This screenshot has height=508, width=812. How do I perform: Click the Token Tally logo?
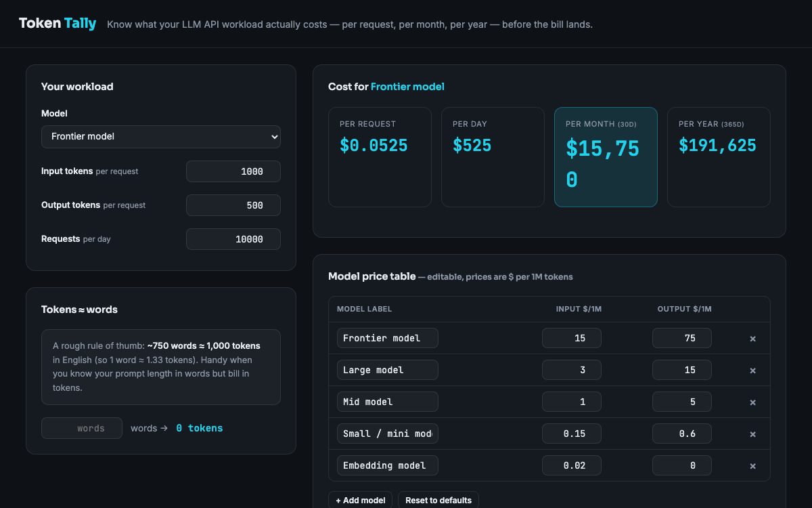pos(58,24)
